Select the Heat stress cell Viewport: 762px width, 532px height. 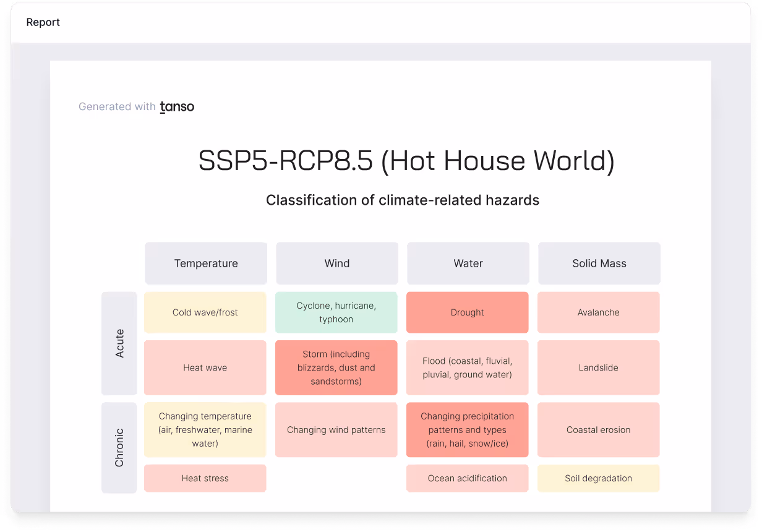[205, 478]
